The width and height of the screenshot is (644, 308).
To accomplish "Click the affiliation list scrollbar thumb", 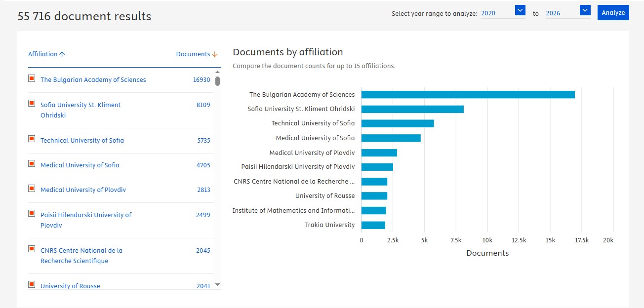I will point(217,81).
